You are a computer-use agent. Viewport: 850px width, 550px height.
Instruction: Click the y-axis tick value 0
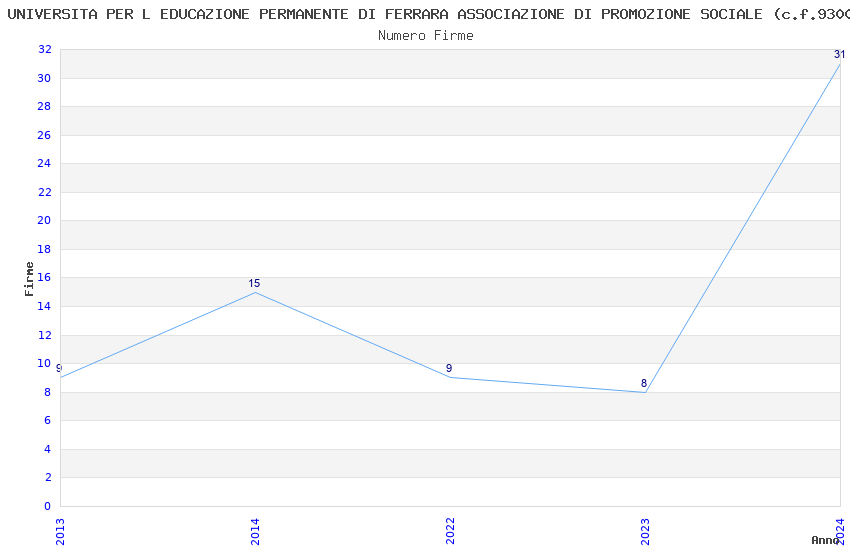tap(48, 506)
